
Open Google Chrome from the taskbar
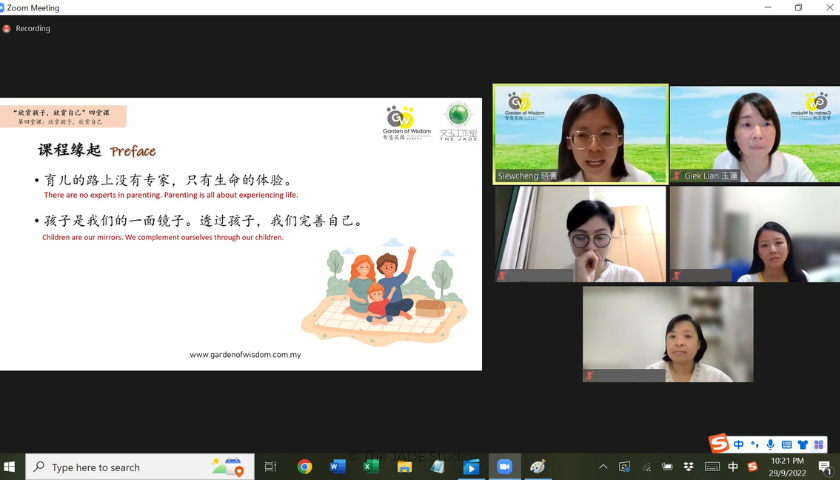304,467
